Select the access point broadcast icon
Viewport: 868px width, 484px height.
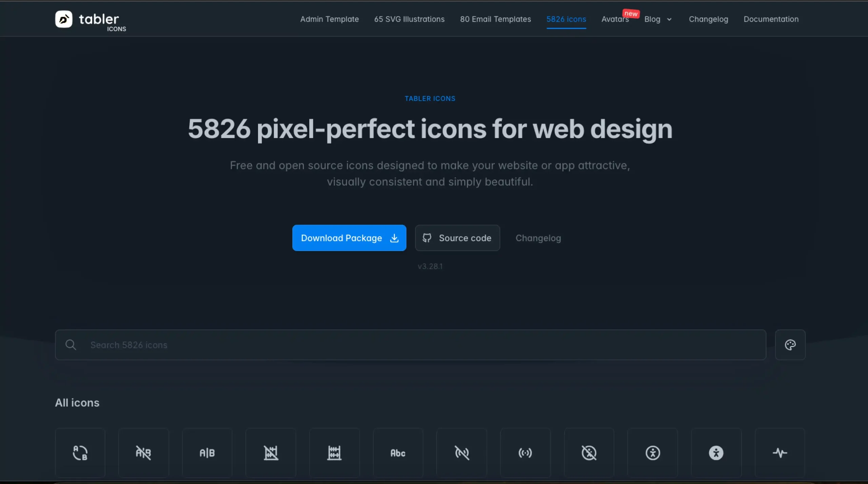(x=525, y=453)
